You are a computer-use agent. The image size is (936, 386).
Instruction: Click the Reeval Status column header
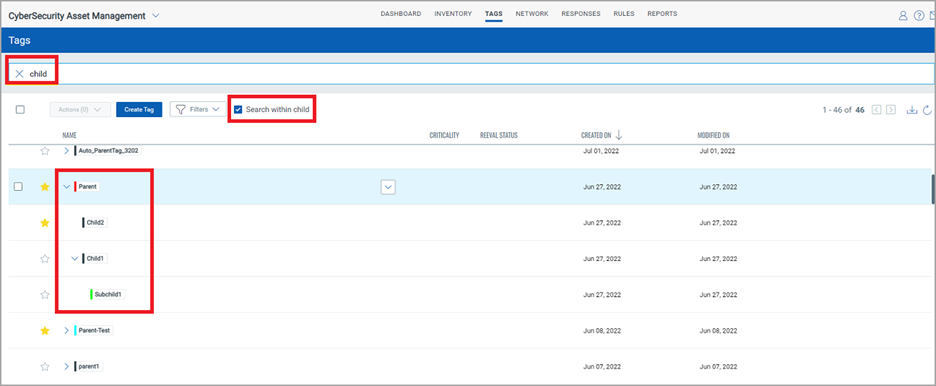[498, 135]
